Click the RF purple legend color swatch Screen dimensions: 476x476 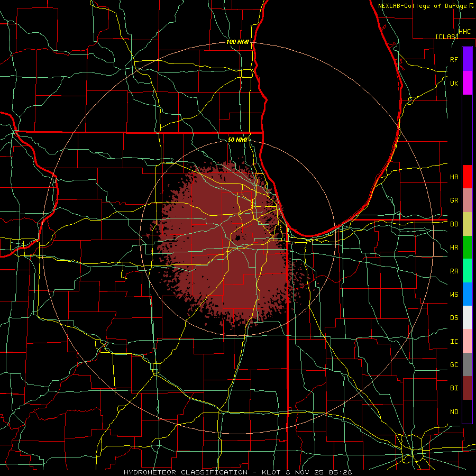(467, 59)
